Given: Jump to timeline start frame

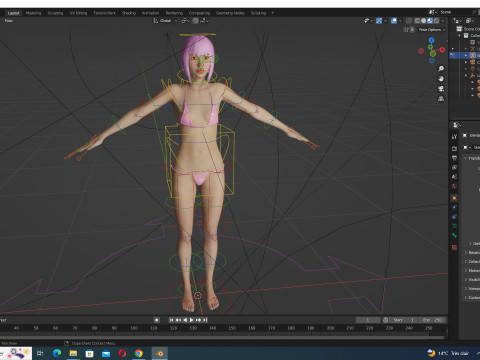Looking at the screenshot, I should pos(171,320).
